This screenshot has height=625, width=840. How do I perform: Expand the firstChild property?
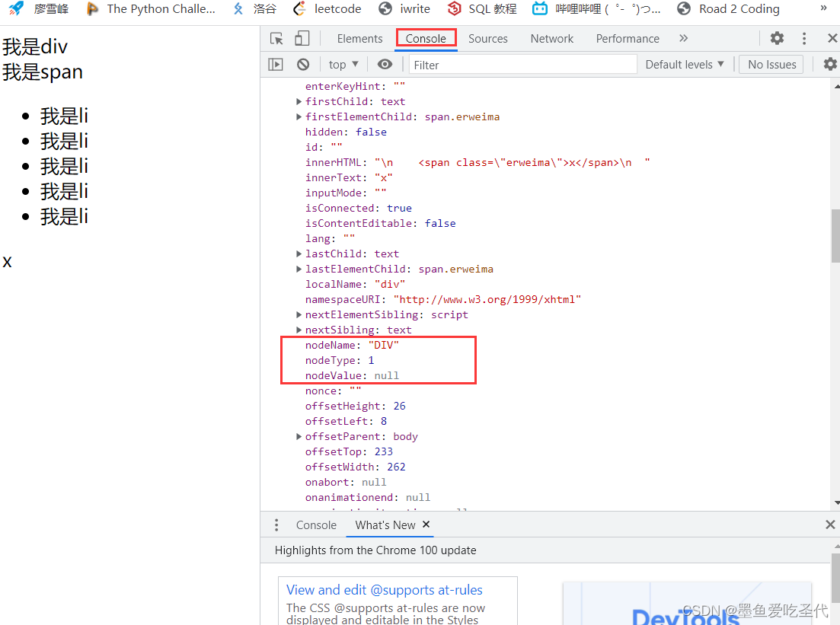point(299,101)
